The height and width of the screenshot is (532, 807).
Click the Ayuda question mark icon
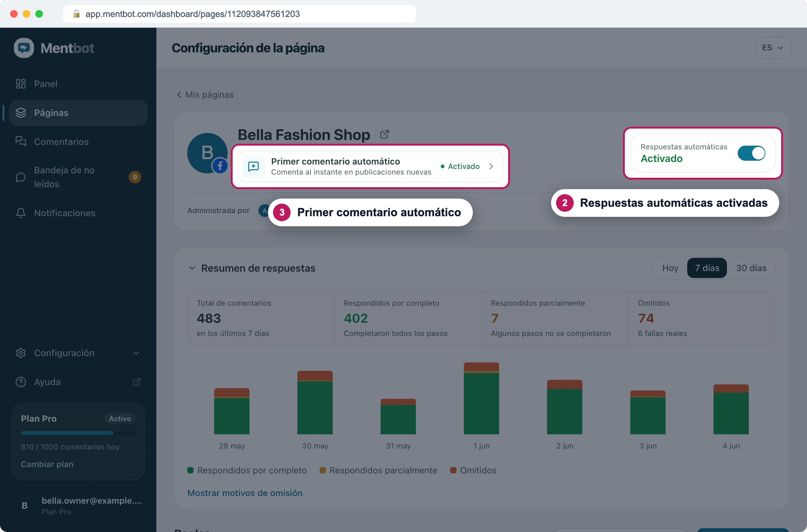[21, 382]
